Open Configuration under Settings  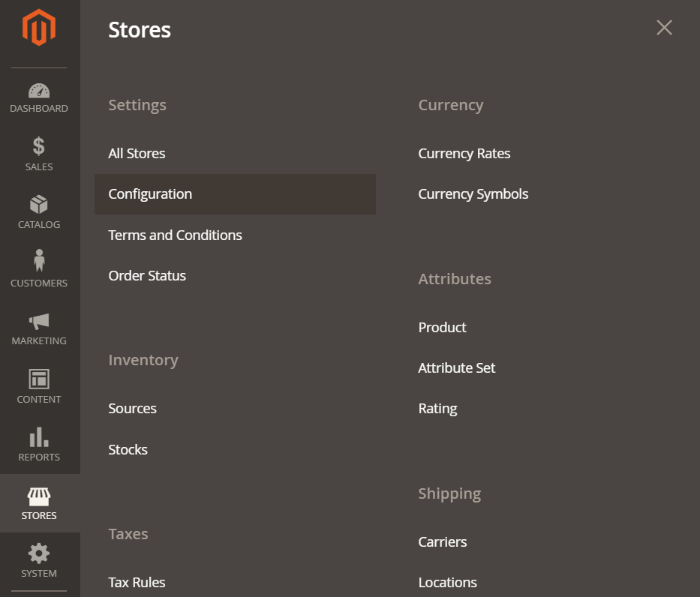(x=235, y=194)
